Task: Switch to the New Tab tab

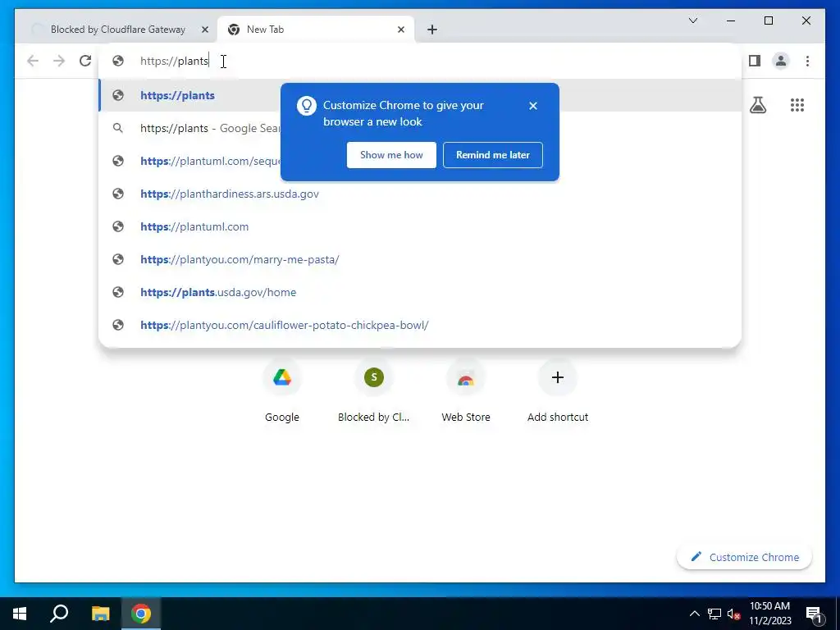Action: click(316, 30)
